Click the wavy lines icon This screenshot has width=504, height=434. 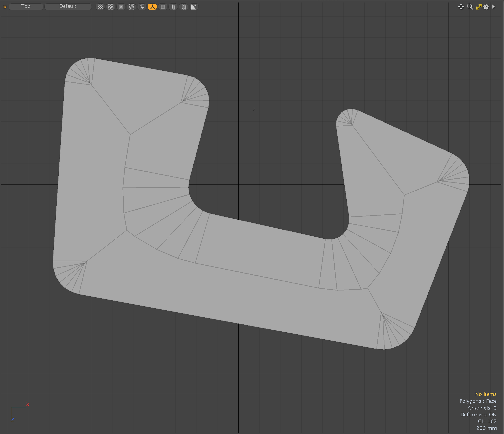(131, 7)
